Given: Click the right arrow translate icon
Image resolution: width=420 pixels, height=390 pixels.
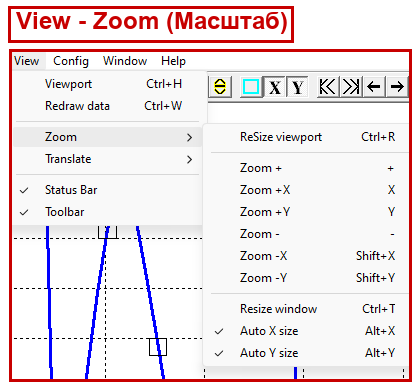Looking at the screenshot, I should (397, 87).
